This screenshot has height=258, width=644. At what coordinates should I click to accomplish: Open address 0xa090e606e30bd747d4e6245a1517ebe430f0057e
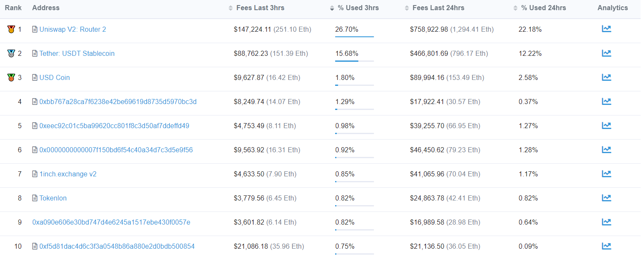[111, 222]
